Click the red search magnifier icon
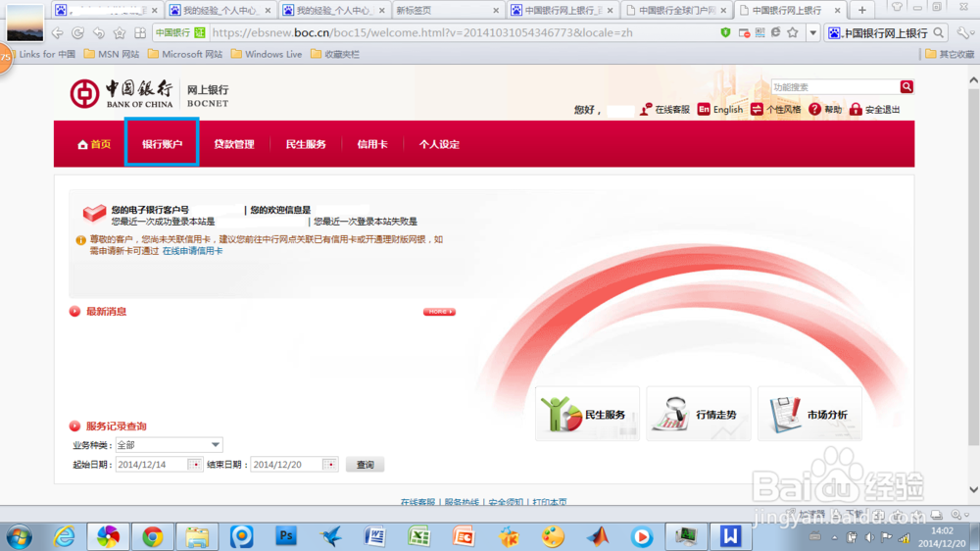980x551 pixels. pos(906,87)
